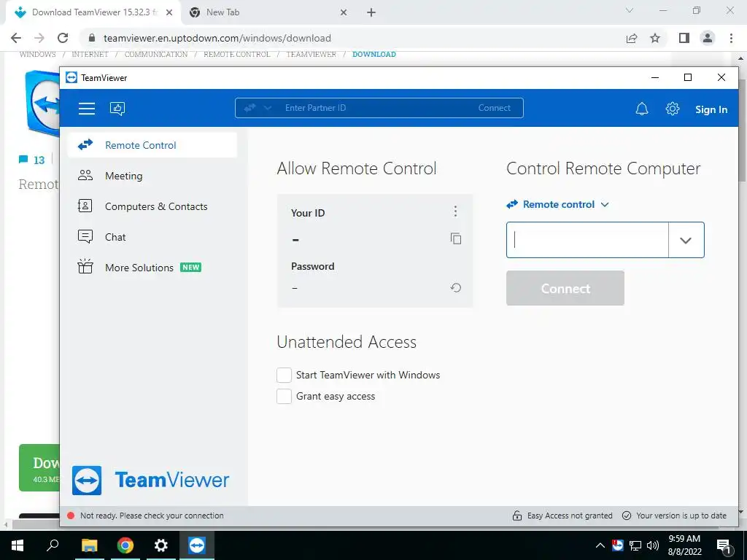Click the red connection status dot
The image size is (747, 560).
(71, 516)
